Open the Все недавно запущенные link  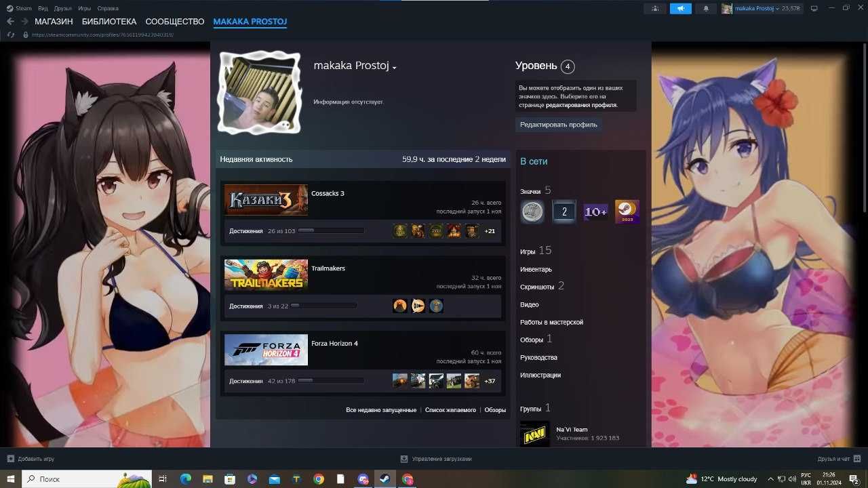[381, 410]
